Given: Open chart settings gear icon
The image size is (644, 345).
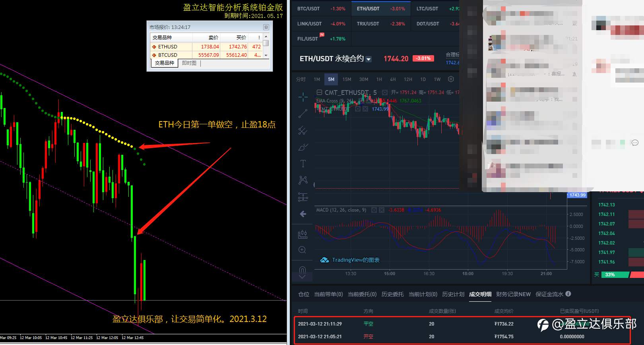Looking at the screenshot, I should coord(451,79).
